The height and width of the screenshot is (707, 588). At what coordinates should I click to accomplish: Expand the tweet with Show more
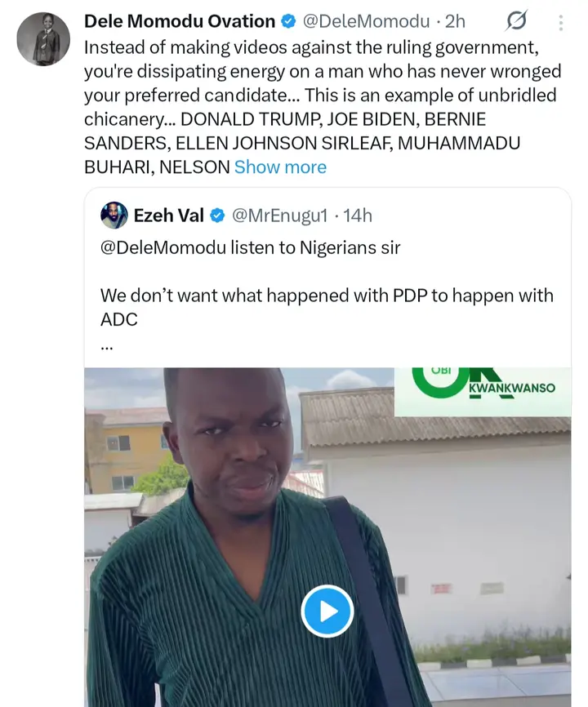[280, 167]
